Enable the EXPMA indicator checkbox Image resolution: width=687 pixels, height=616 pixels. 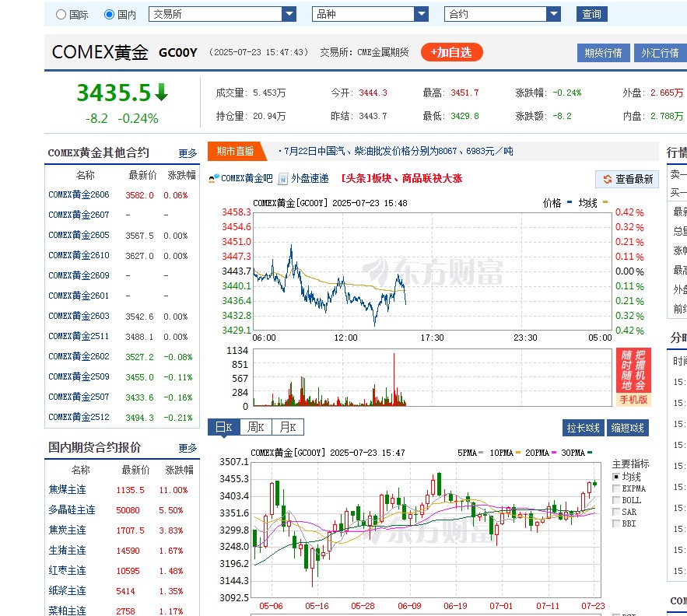coord(616,488)
